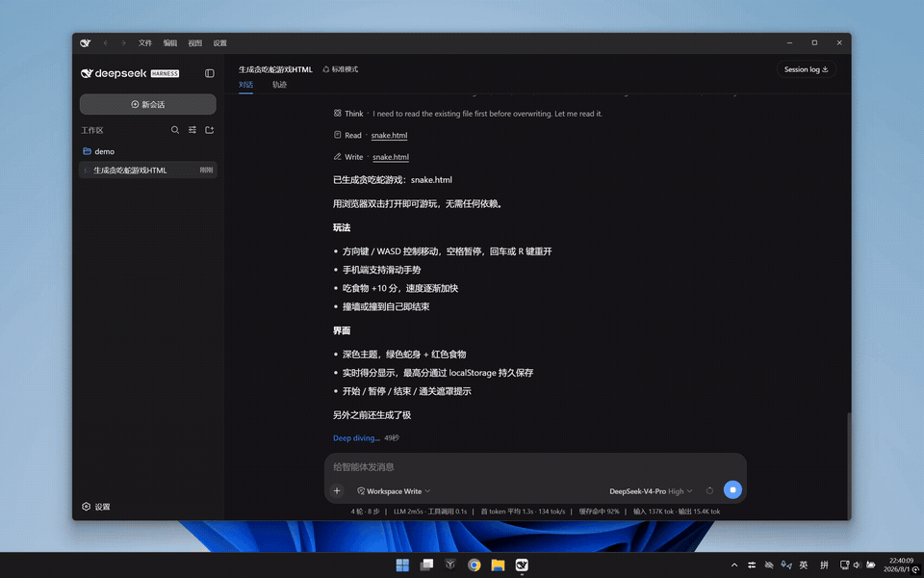Toggle the 标准模式 mode selector
This screenshot has height=578, width=924.
(x=340, y=69)
